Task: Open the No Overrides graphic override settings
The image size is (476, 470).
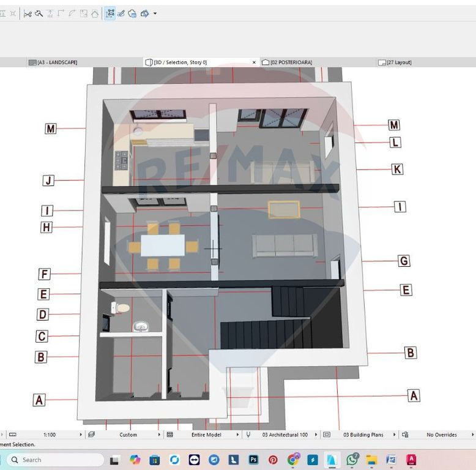Action: (442, 435)
